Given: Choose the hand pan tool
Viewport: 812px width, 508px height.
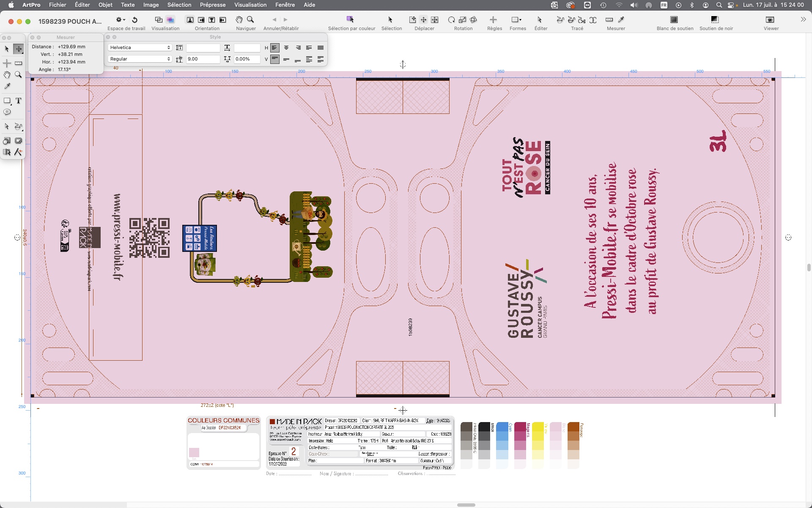Looking at the screenshot, I should pyautogui.click(x=7, y=75).
